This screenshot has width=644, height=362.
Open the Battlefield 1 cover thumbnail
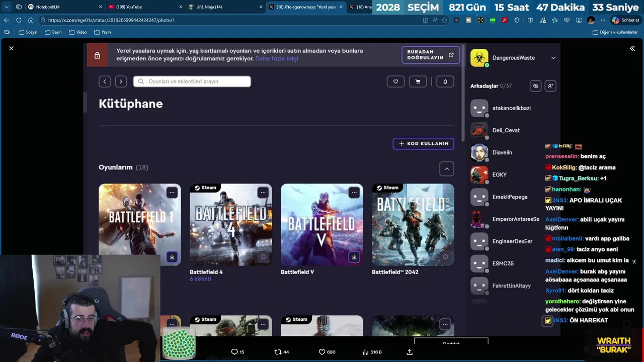click(139, 224)
